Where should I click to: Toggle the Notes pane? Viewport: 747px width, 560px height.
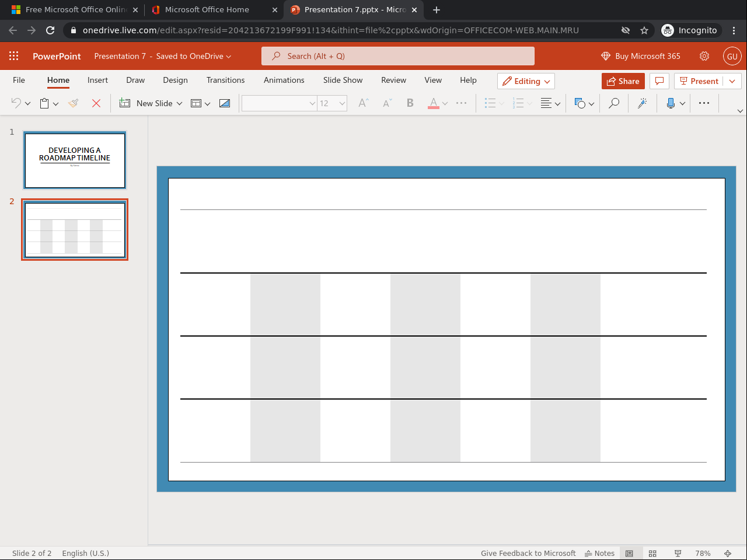point(599,553)
